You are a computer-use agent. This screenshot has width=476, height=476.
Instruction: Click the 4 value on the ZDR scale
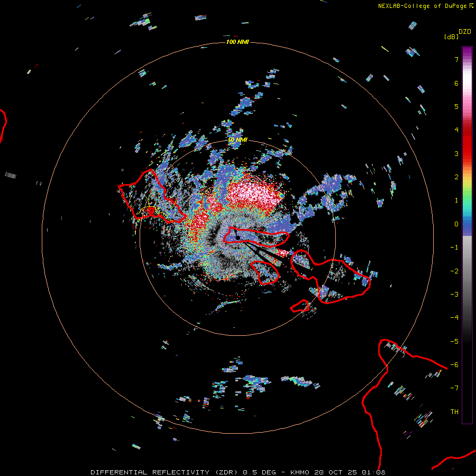click(456, 130)
